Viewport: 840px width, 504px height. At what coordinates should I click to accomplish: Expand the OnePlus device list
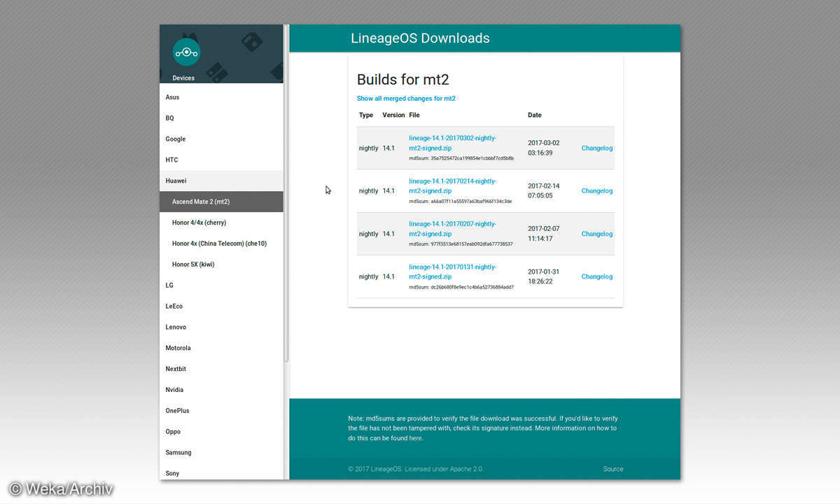221,411
